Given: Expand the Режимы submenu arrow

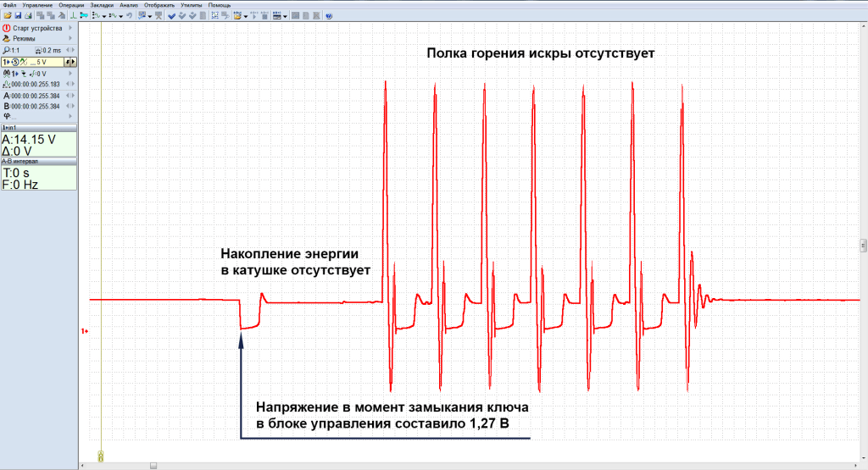Looking at the screenshot, I should [73, 39].
